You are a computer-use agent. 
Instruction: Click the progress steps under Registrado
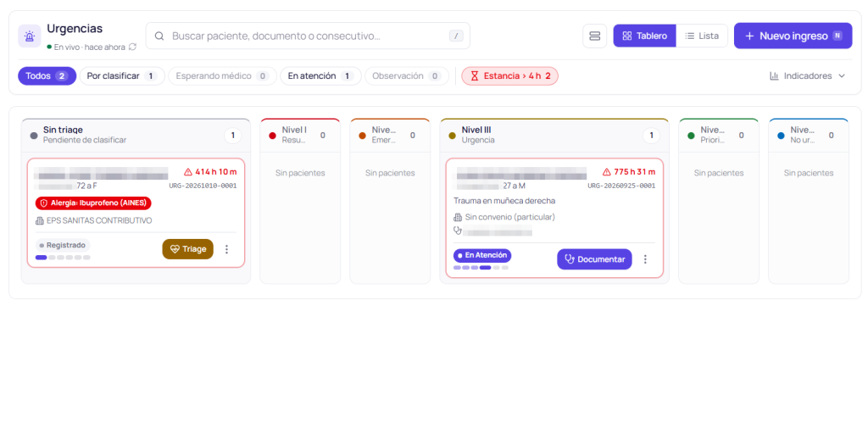click(63, 258)
